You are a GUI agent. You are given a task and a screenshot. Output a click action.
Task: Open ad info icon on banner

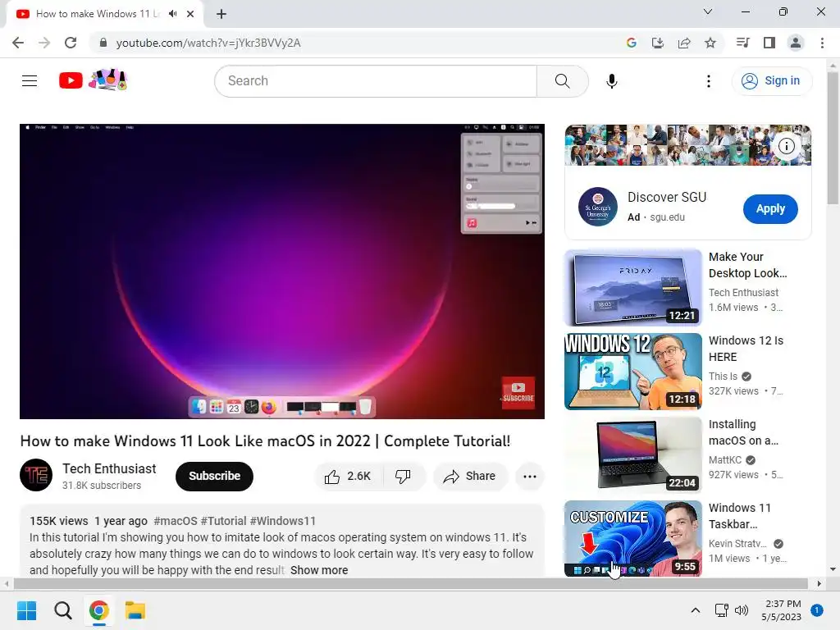[787, 146]
